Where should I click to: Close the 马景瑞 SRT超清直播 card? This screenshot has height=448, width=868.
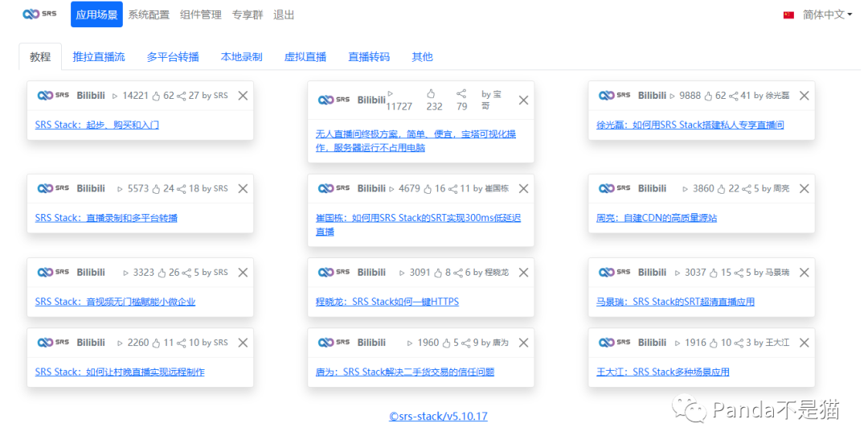pyautogui.click(x=804, y=273)
